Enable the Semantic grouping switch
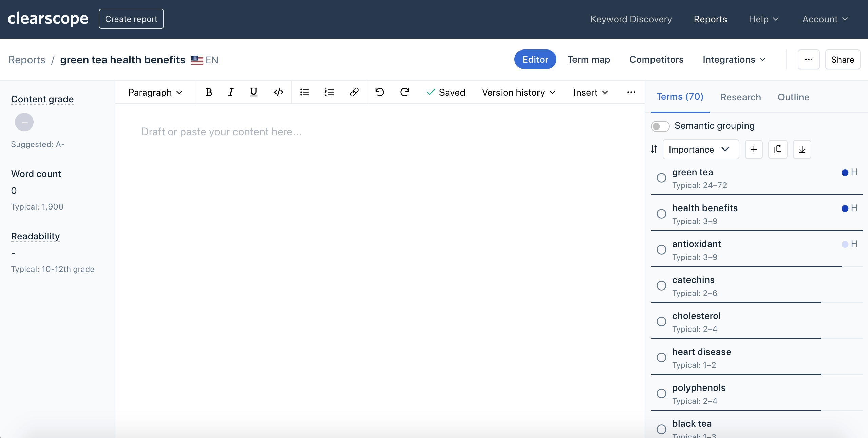 (x=660, y=126)
